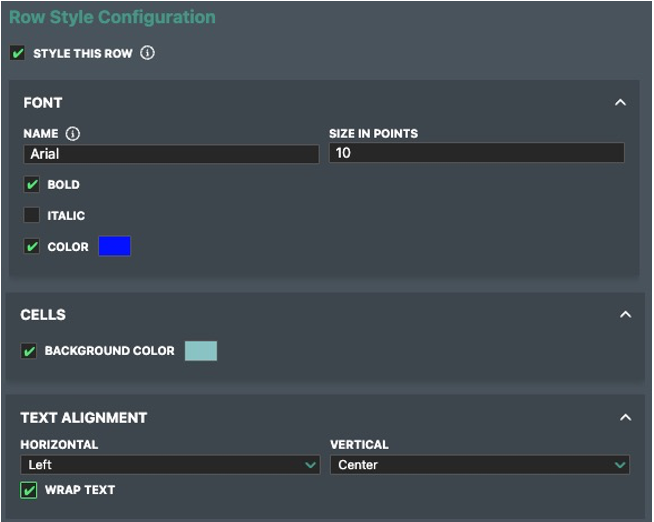Click info icon beside font Name label
This screenshot has height=522, width=654.
[x=73, y=133]
